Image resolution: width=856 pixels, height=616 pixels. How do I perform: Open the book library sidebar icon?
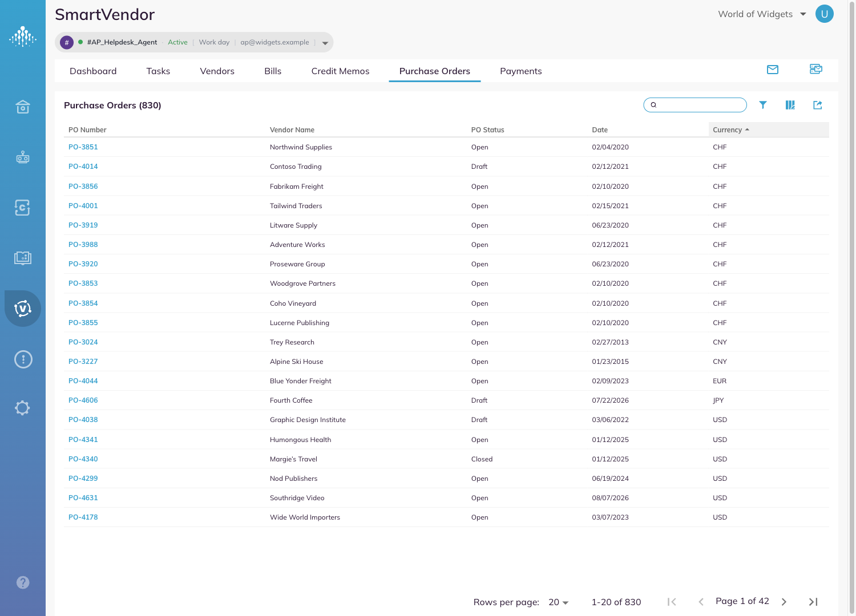tap(23, 258)
